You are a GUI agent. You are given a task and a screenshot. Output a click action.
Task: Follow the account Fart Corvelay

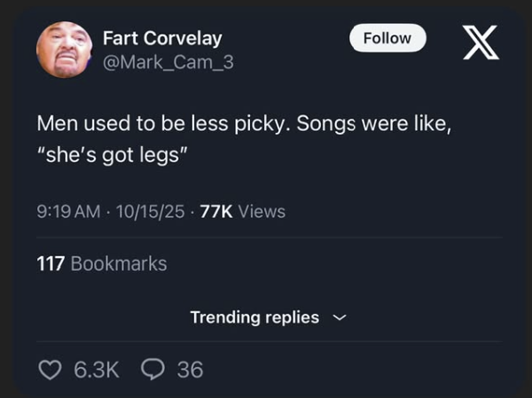(387, 38)
